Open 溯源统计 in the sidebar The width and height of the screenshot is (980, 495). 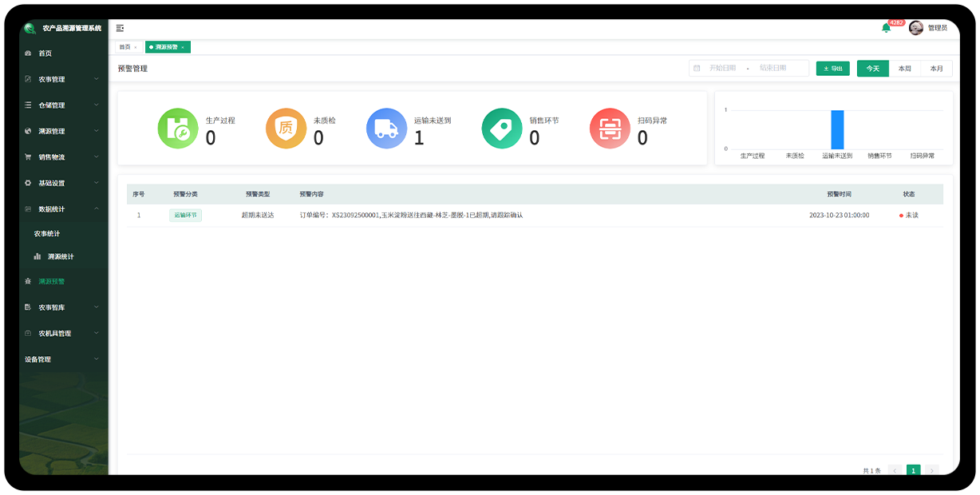pos(61,257)
